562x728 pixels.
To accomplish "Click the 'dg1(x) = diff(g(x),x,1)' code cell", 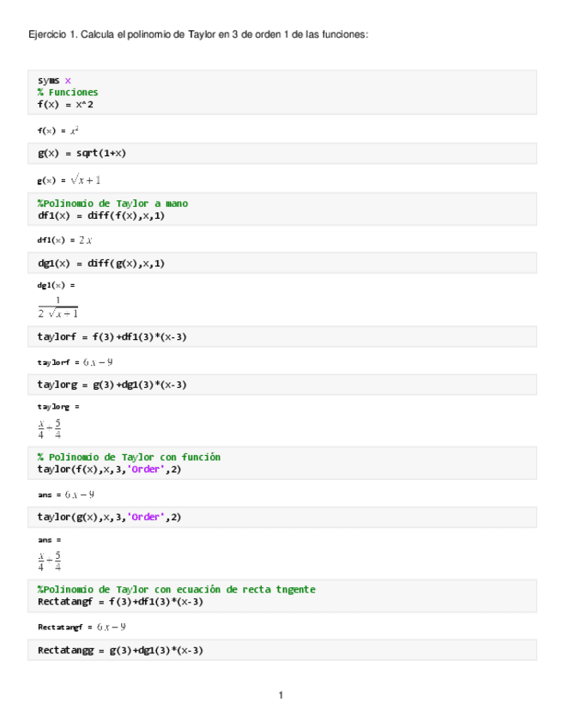I will (101, 264).
